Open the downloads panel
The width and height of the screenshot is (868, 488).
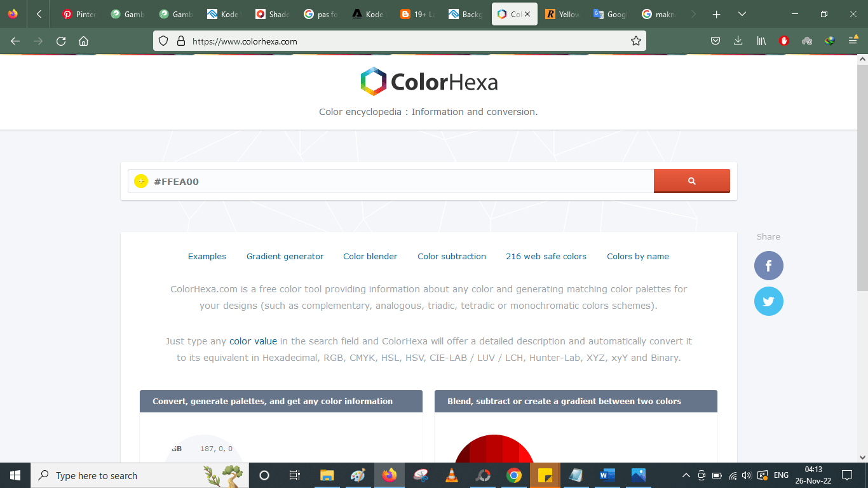point(738,41)
